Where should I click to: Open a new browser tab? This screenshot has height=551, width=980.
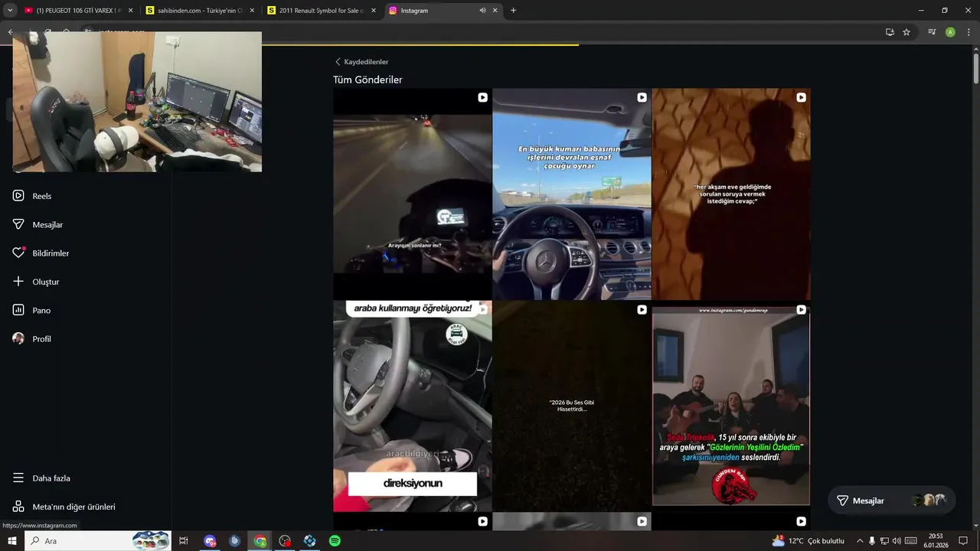(513, 11)
